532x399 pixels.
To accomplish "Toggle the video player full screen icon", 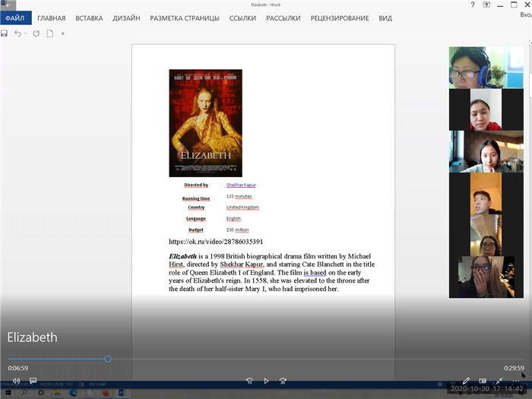I will 499,381.
